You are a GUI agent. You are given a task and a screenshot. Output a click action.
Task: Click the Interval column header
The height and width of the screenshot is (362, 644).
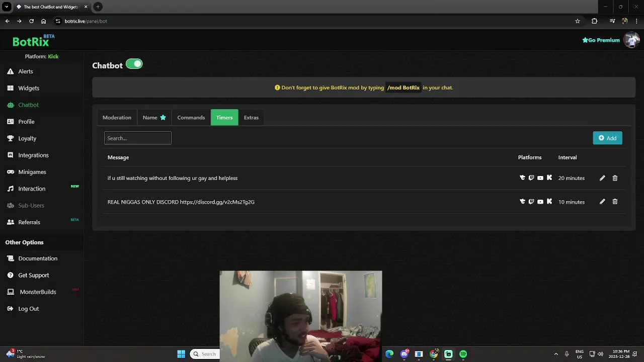[x=568, y=157]
